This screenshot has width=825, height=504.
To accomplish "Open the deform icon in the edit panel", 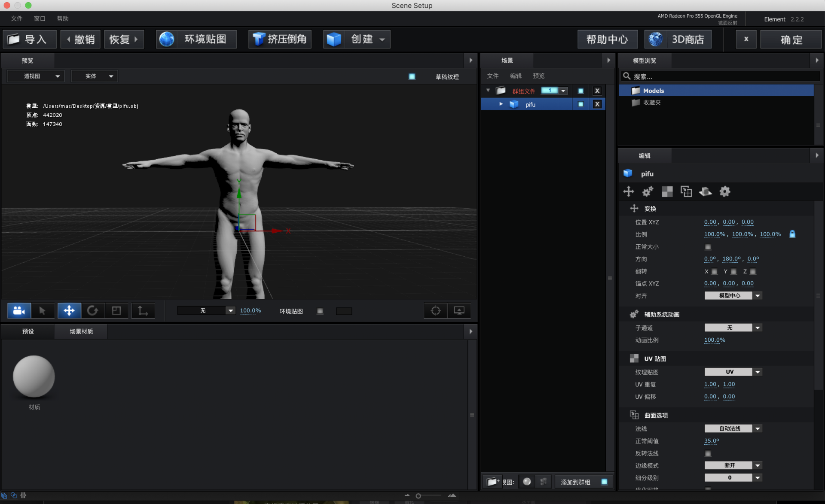I will (705, 191).
